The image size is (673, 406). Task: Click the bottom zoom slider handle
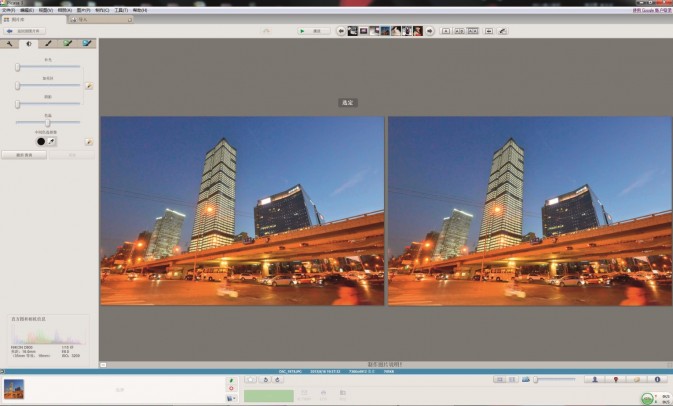(535, 379)
